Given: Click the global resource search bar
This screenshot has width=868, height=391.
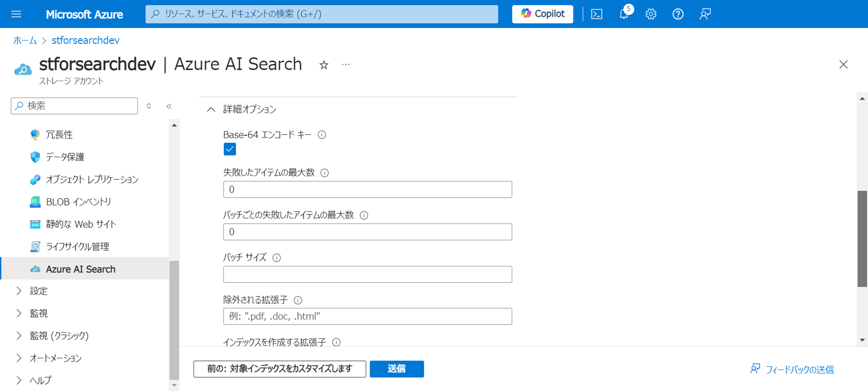Looking at the screenshot, I should [x=322, y=14].
